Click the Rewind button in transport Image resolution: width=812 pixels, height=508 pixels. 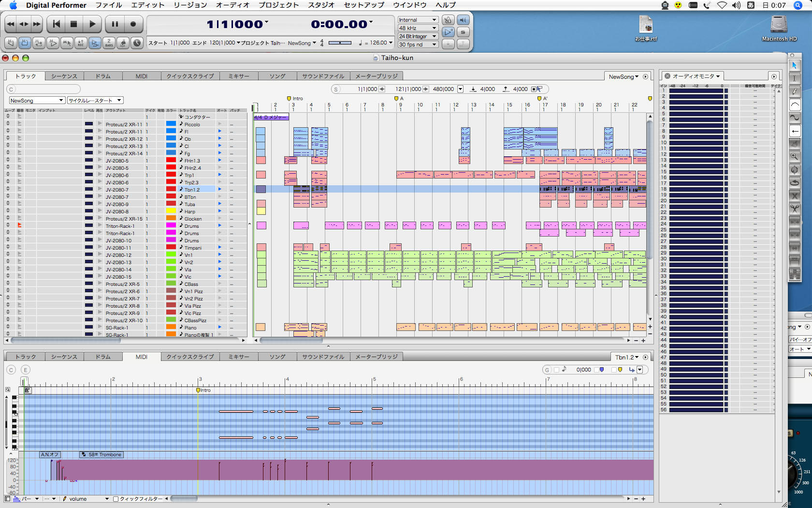coord(11,24)
